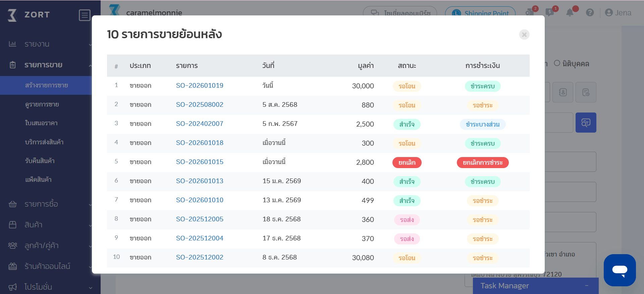
Task: Go to ใบเสนอราคา in sidebar
Action: (41, 123)
